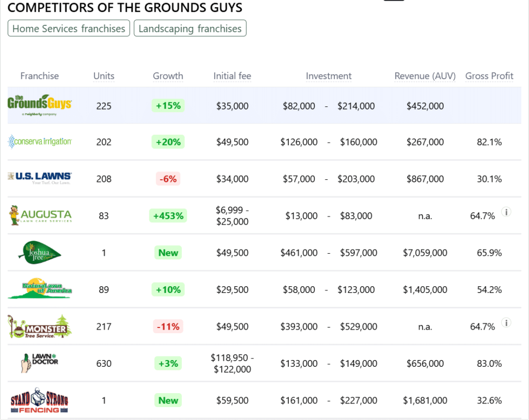Screen dimensions: 529x420
Task: Select the $6,999 - $25,000 fee range
Action: pyautogui.click(x=232, y=215)
